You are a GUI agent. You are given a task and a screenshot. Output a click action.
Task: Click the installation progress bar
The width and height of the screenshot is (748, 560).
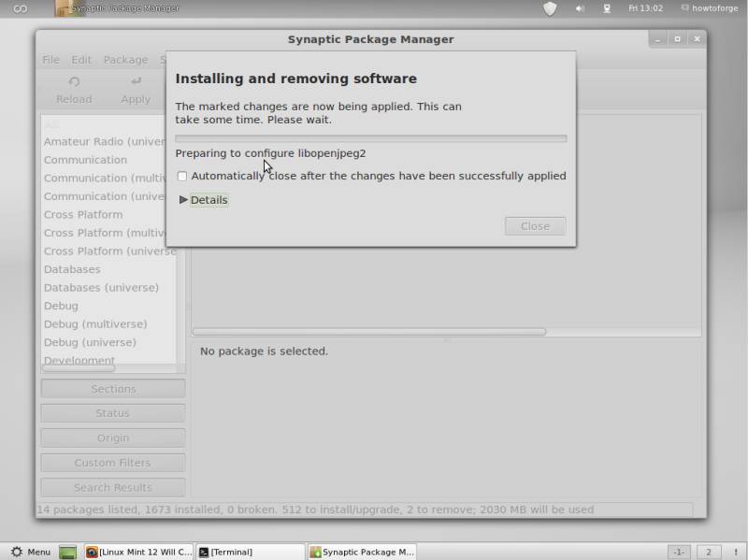pos(370,138)
